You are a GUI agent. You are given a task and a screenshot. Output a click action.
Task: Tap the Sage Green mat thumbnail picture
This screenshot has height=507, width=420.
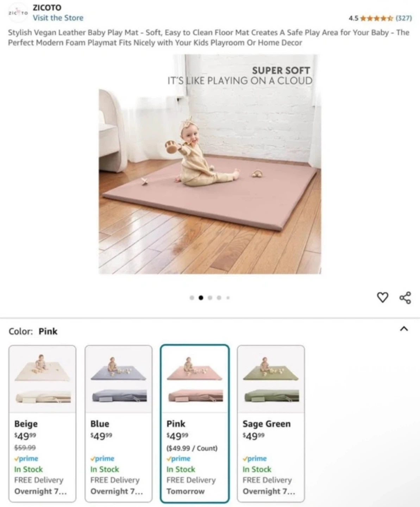pyautogui.click(x=271, y=379)
